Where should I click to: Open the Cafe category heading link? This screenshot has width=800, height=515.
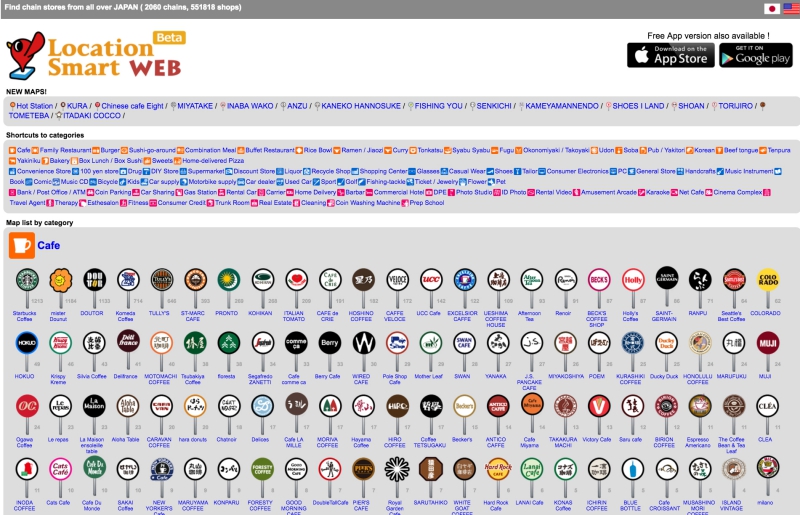tap(48, 246)
